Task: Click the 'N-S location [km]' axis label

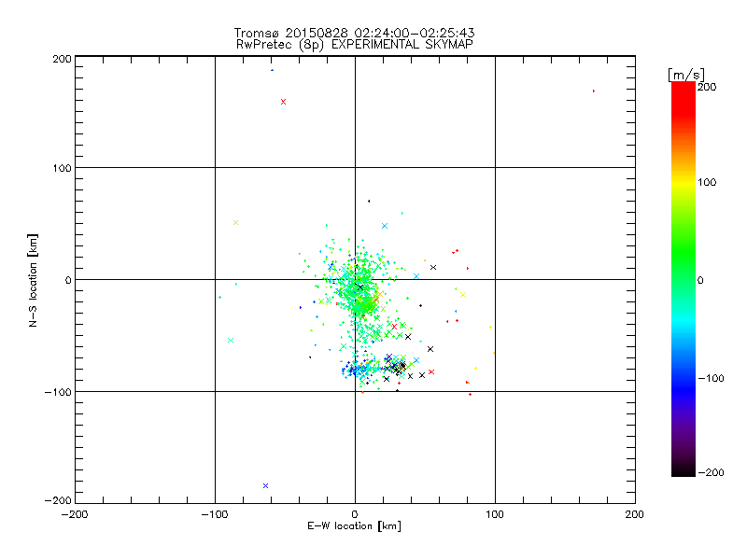Action: pyautogui.click(x=33, y=280)
